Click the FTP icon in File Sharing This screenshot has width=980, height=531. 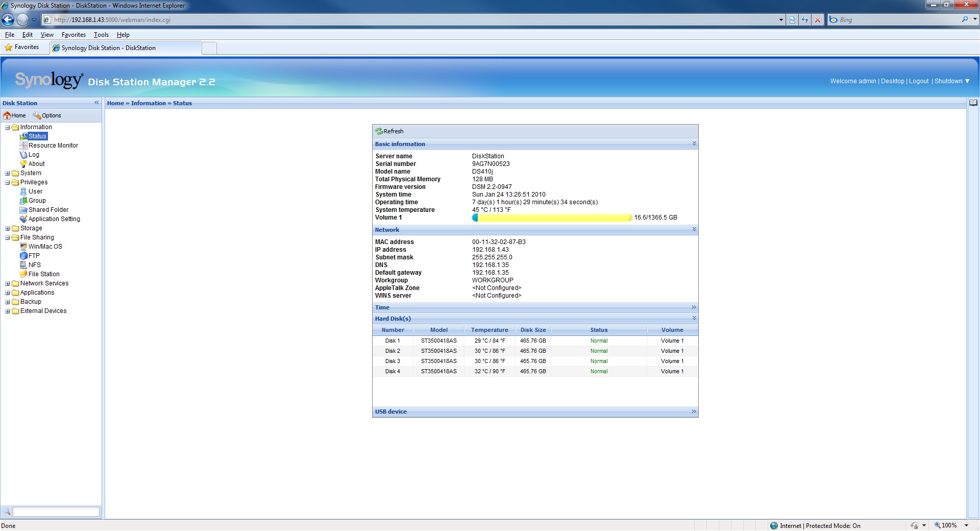point(23,256)
